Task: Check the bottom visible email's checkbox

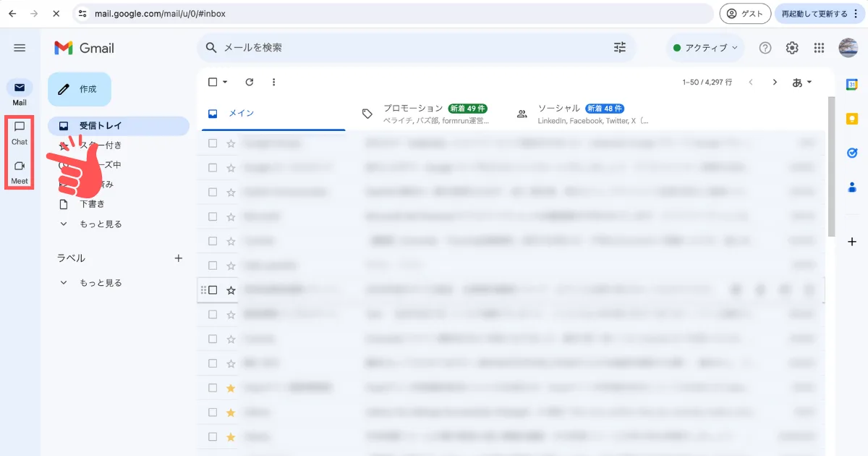Action: click(x=213, y=437)
